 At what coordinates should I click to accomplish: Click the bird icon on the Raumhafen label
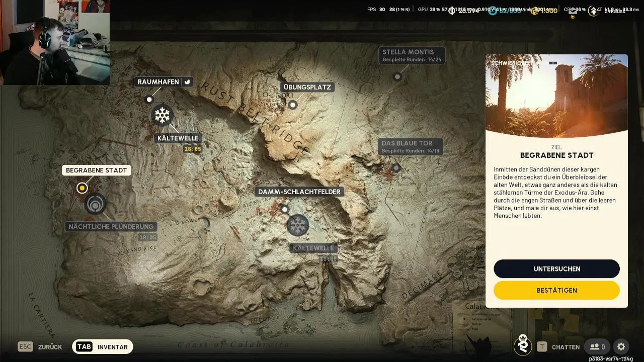[x=187, y=82]
